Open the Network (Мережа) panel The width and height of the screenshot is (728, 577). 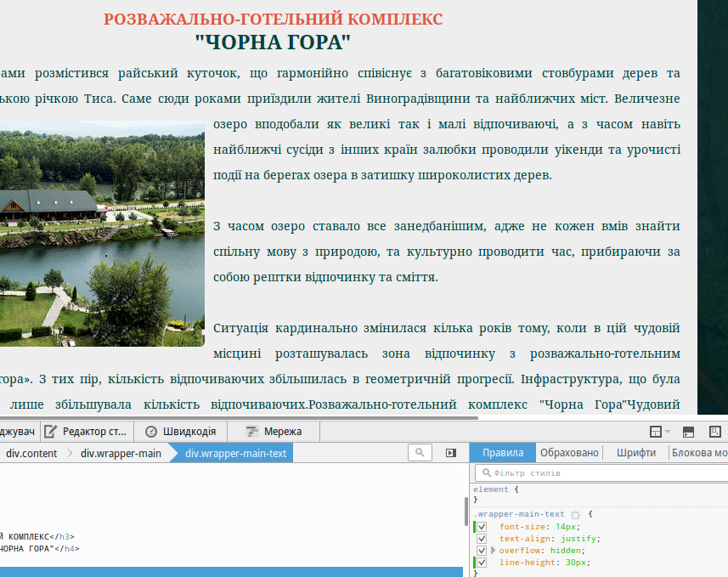click(274, 432)
